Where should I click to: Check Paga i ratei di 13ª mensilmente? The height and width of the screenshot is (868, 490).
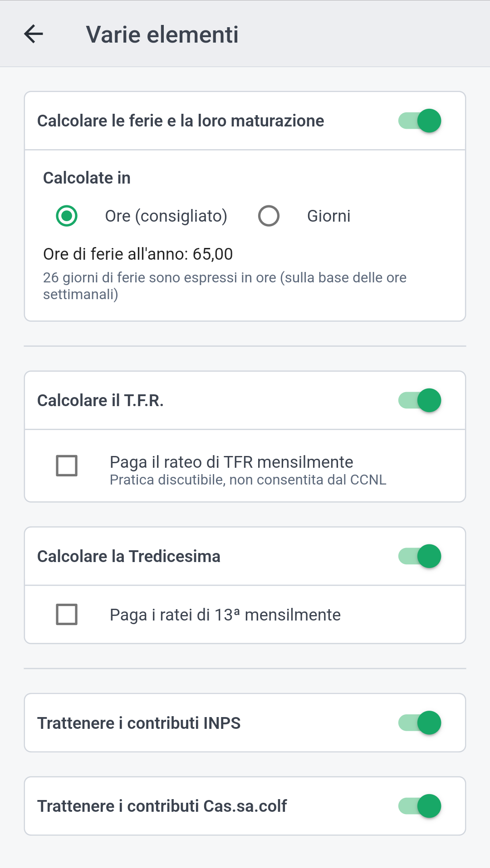(67, 615)
